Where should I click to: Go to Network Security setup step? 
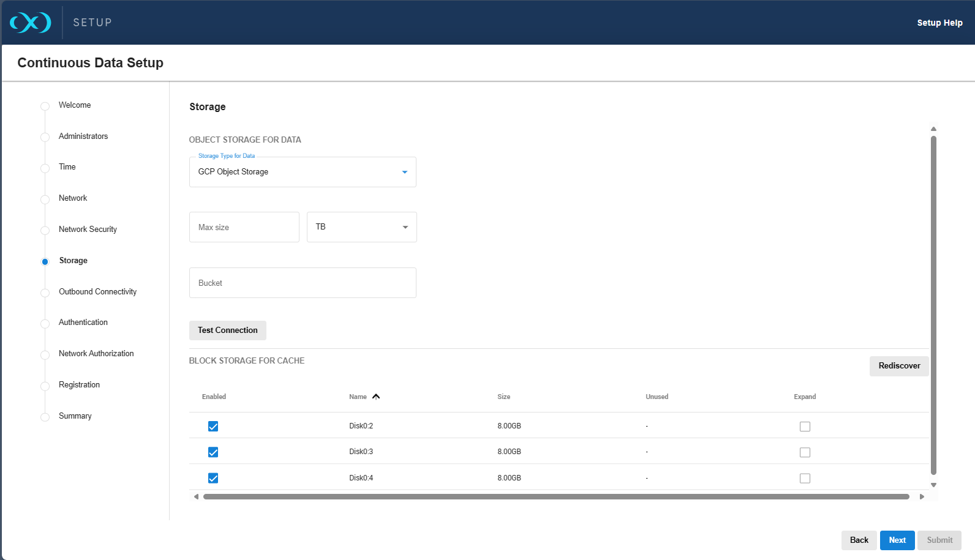88,230
